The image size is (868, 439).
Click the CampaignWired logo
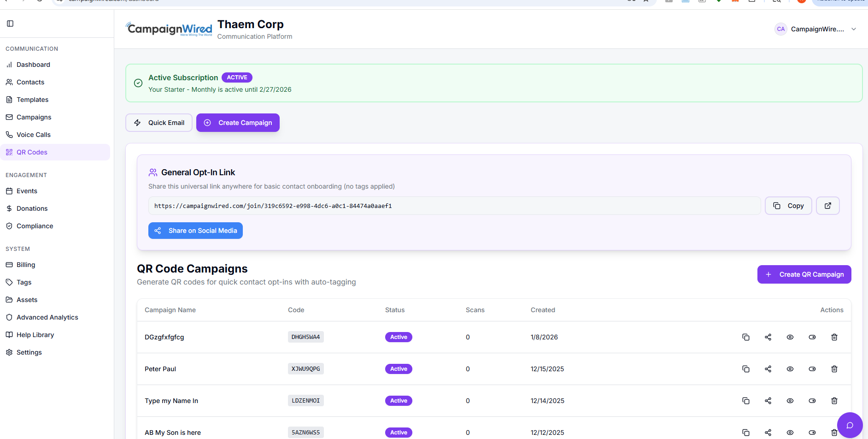(x=169, y=29)
